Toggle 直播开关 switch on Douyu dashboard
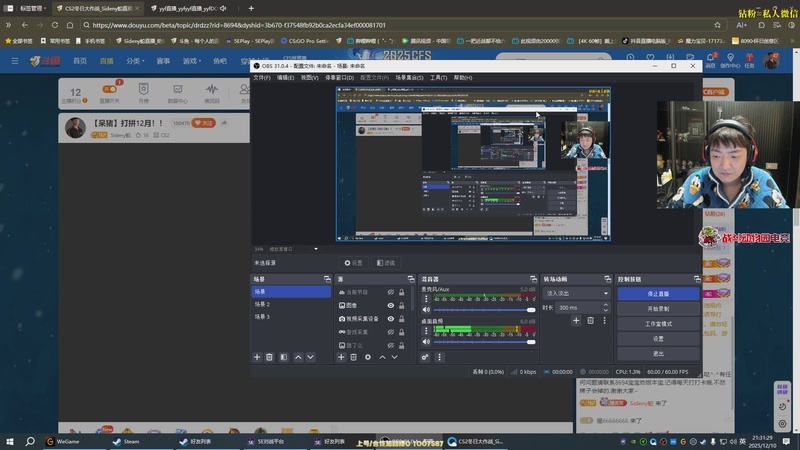This screenshot has height=450, width=800. point(110,89)
